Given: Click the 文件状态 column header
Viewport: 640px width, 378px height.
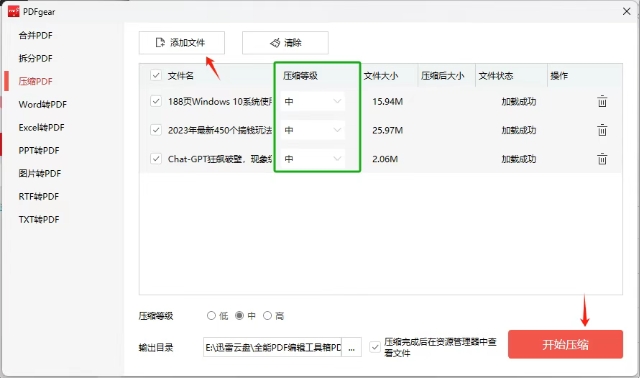Looking at the screenshot, I should coord(496,76).
